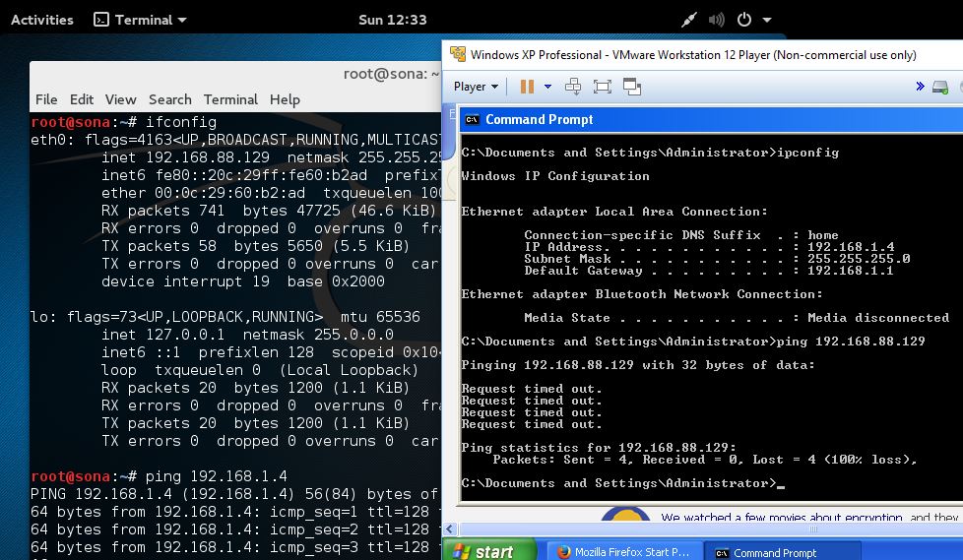Screen dimensions: 963x560
Task: Pause the virtual machine with pause icon
Action: tap(527, 87)
